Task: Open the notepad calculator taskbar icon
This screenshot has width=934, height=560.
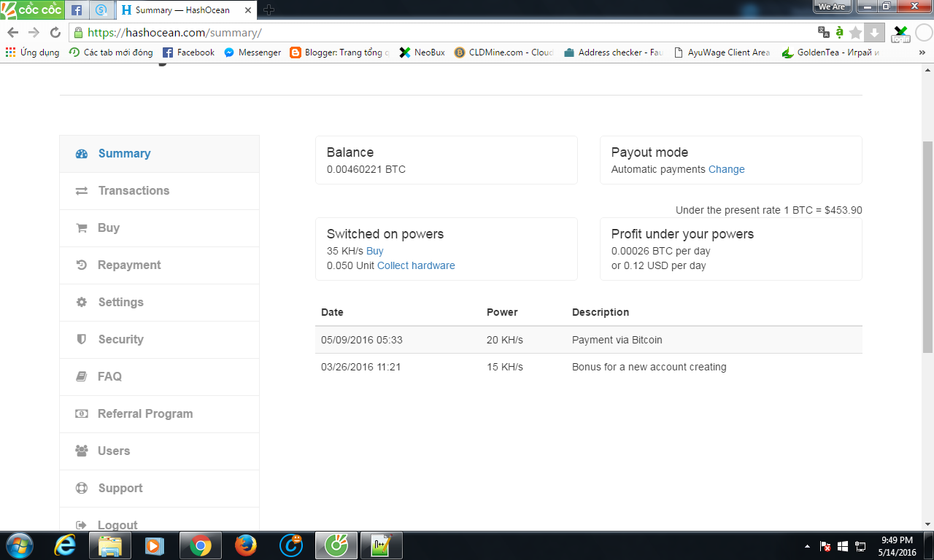Action: (x=382, y=545)
